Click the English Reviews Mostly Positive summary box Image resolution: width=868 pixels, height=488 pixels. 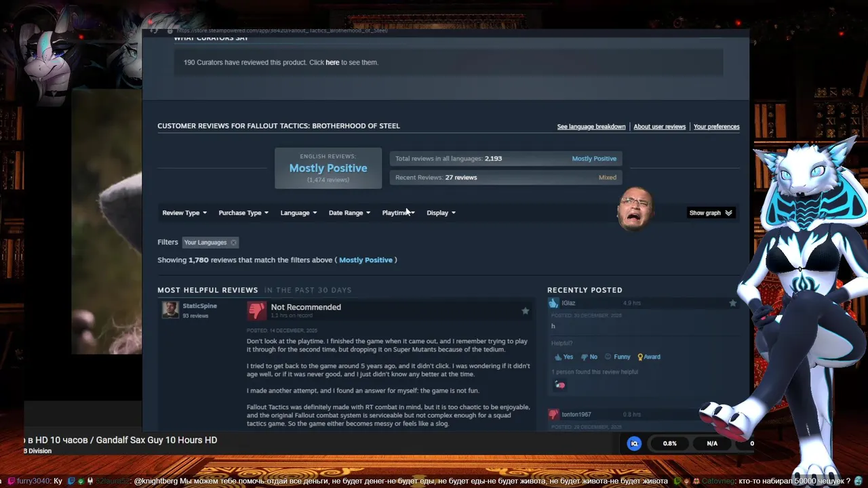[x=328, y=168]
